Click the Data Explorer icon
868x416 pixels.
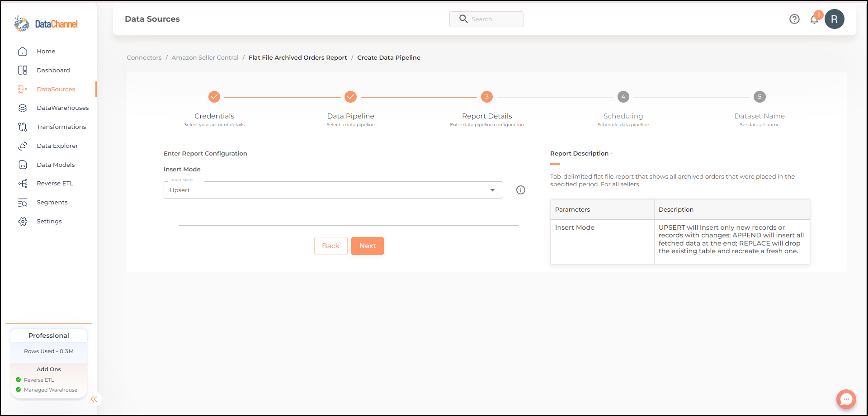[23, 146]
